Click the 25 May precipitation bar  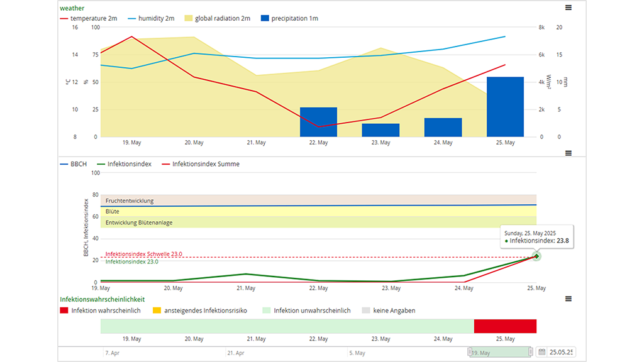coord(505,107)
